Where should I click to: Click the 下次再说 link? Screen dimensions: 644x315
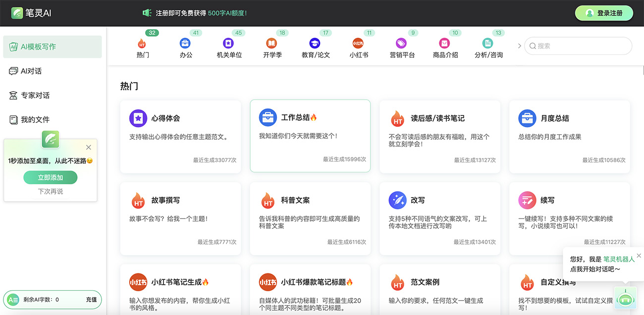pyautogui.click(x=51, y=191)
